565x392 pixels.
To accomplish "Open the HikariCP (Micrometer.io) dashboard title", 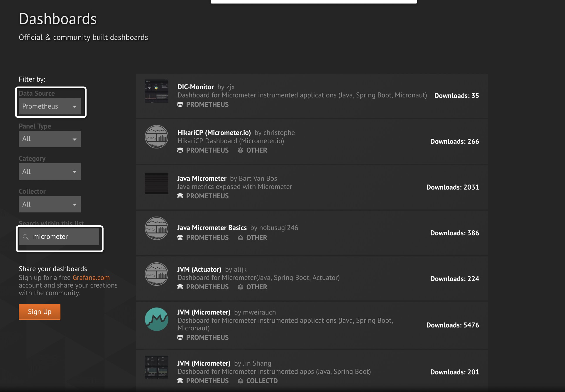I will click(x=214, y=133).
